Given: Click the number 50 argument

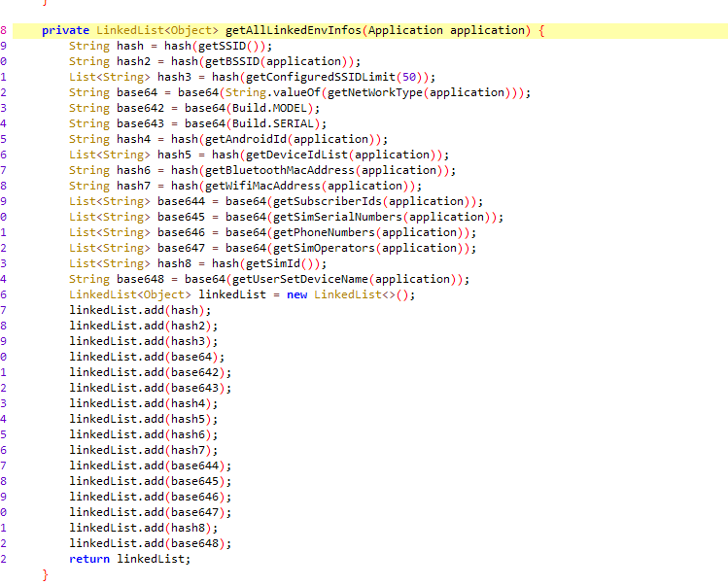Looking at the screenshot, I should (x=409, y=77).
